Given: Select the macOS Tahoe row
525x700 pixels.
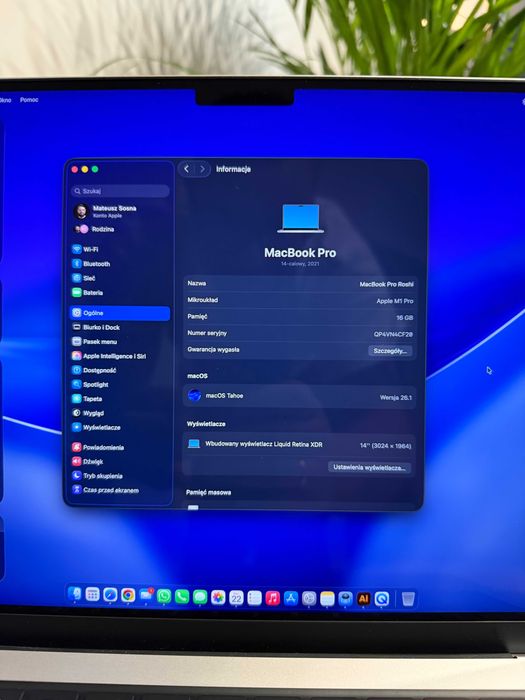Looking at the screenshot, I should [300, 396].
